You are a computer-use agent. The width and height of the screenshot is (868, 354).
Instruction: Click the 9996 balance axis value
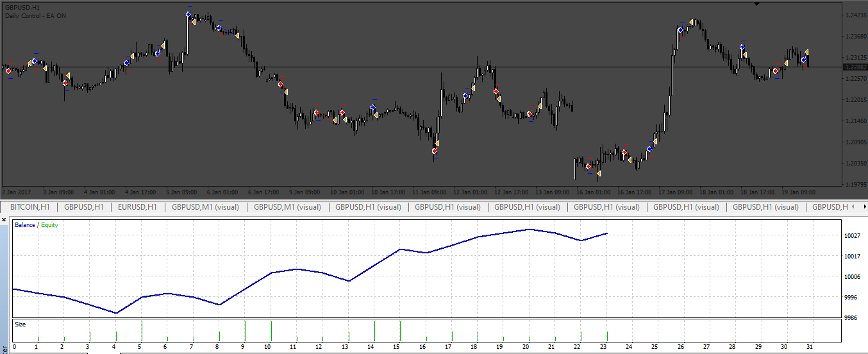[x=851, y=298]
